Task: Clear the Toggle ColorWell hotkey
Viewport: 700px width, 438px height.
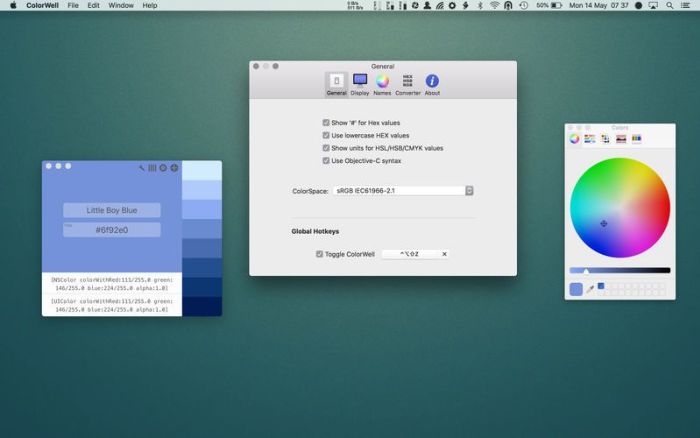Action: tap(444, 254)
